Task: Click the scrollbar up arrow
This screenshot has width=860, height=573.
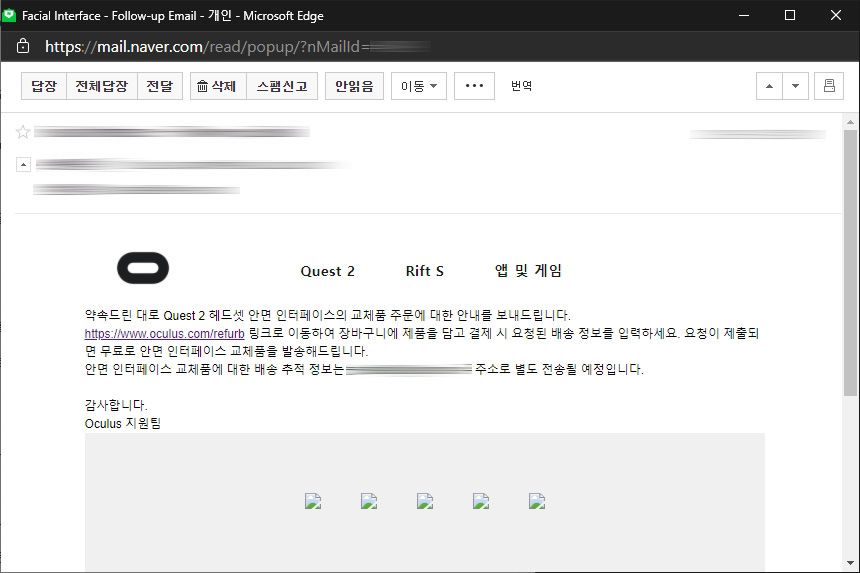Action: point(850,122)
